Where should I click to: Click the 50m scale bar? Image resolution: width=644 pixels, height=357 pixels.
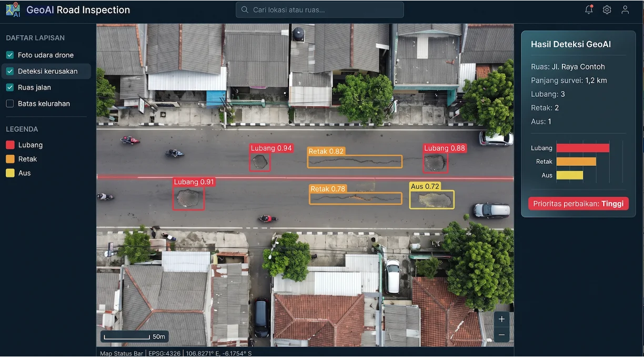tap(135, 336)
